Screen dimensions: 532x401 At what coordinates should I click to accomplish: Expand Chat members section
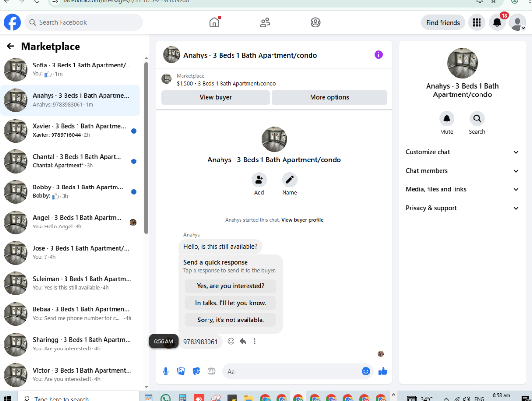[462, 171]
